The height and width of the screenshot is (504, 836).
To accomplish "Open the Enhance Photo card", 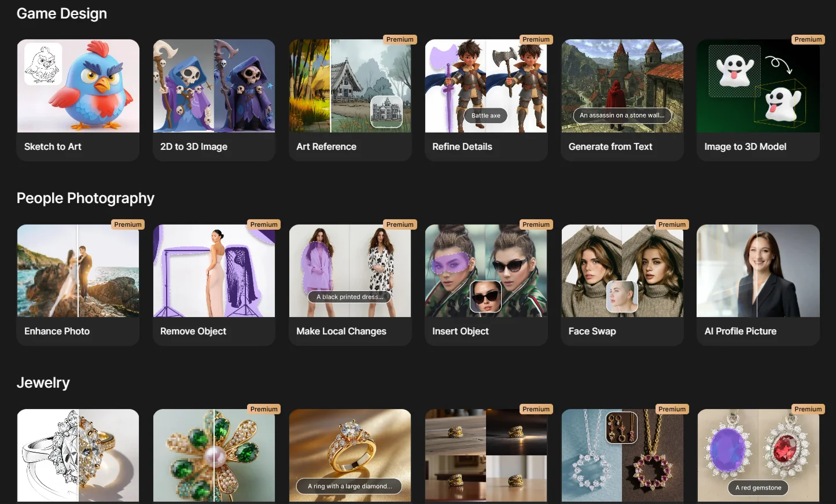I will pyautogui.click(x=78, y=285).
